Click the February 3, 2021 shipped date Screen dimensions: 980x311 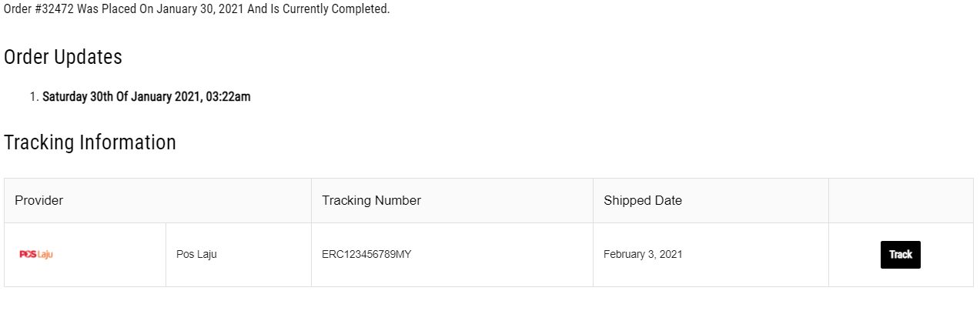click(643, 255)
